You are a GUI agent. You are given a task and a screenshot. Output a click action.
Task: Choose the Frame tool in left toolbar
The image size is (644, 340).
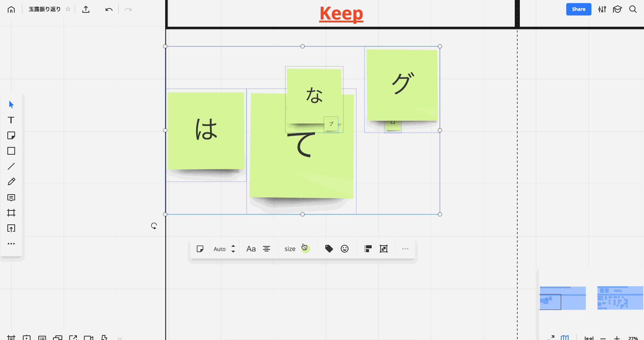tap(11, 213)
